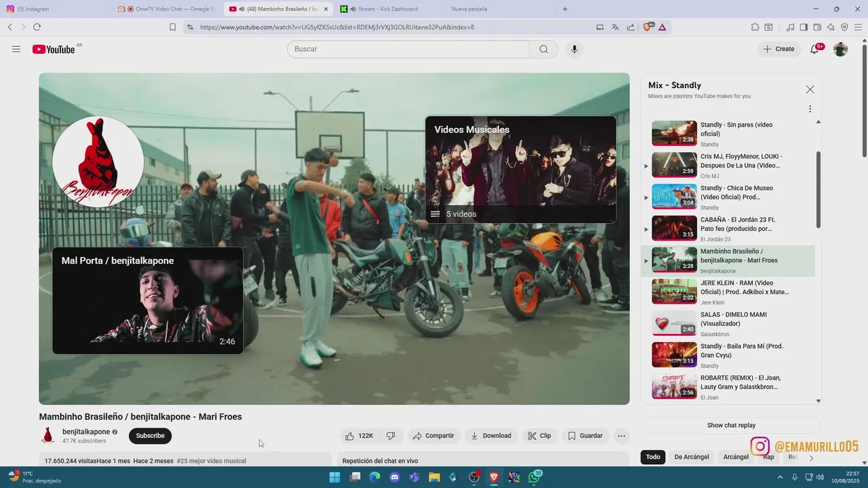
Task: Open Discord from the taskbar
Action: click(x=395, y=477)
